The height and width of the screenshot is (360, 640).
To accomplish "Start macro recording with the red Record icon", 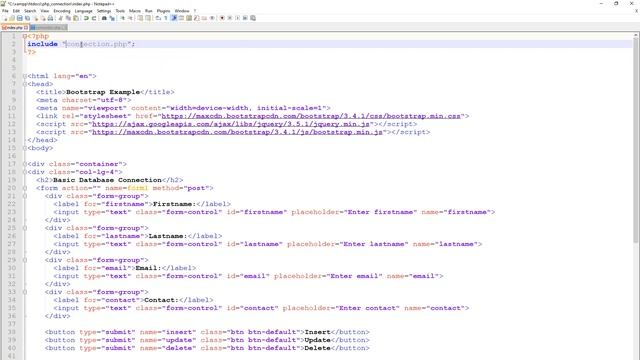I will click(x=222, y=18).
